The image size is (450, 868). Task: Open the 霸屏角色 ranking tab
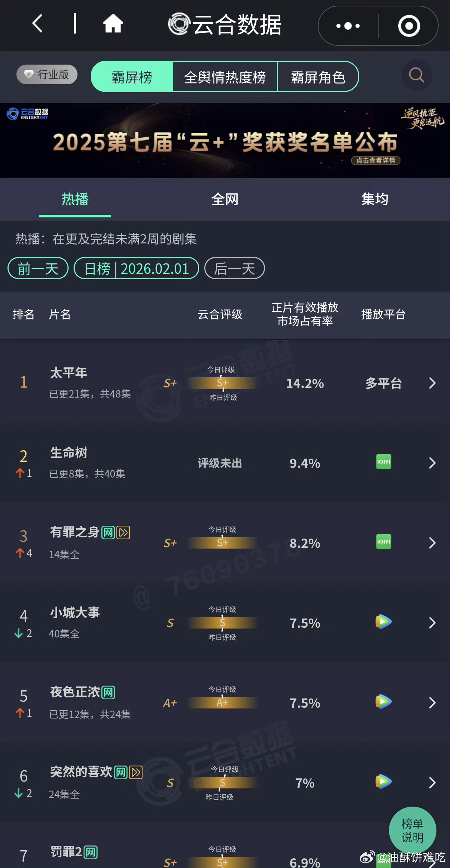pyautogui.click(x=317, y=77)
